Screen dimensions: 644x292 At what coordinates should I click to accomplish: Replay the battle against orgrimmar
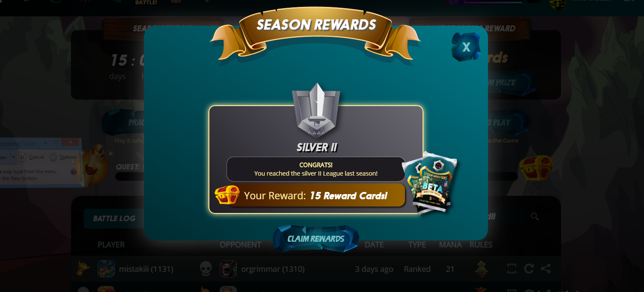[529, 269]
